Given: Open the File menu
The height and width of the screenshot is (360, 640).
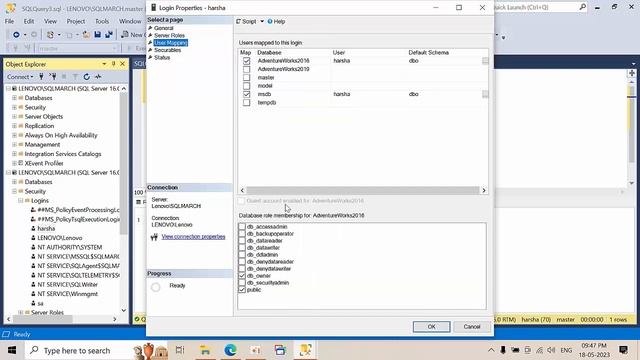Looking at the screenshot, I should [x=9, y=21].
